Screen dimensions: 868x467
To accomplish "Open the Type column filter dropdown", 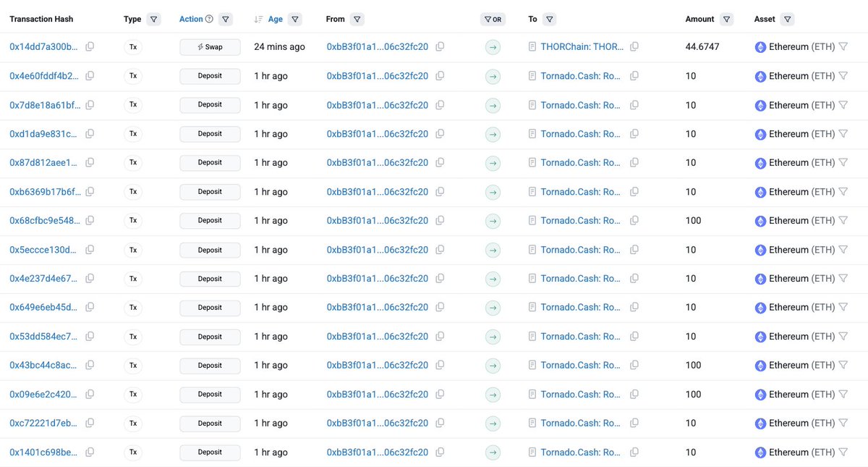I will click(x=153, y=20).
